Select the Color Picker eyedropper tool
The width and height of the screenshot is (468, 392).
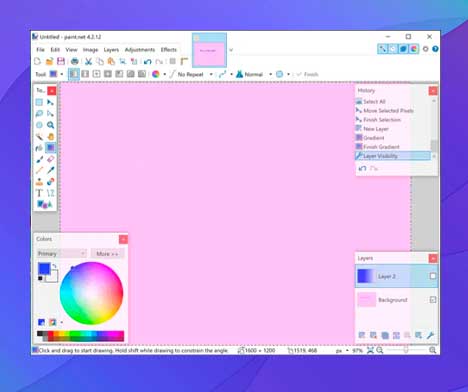50,170
